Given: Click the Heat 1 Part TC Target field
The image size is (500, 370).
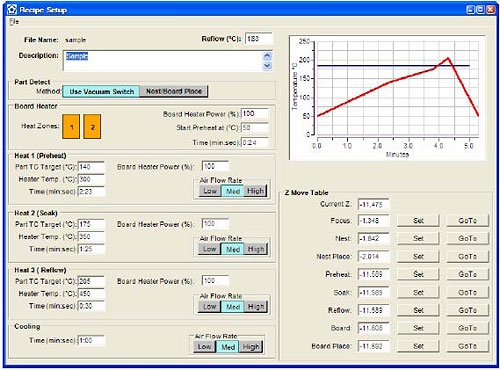Looking at the screenshot, I should point(91,167).
